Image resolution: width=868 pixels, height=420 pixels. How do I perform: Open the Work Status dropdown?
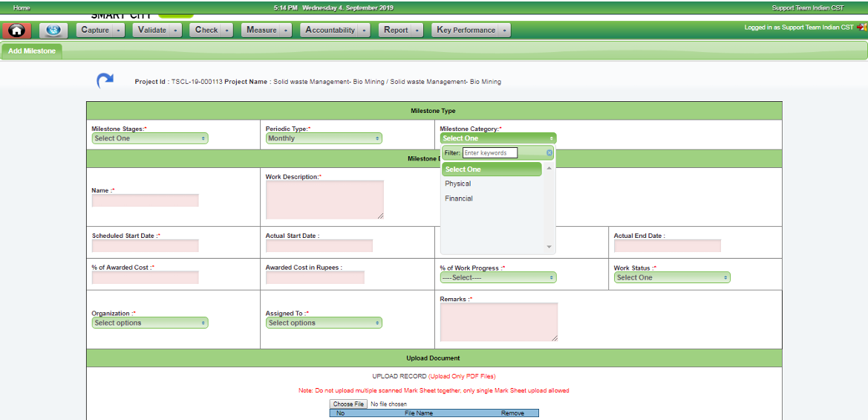coord(672,277)
